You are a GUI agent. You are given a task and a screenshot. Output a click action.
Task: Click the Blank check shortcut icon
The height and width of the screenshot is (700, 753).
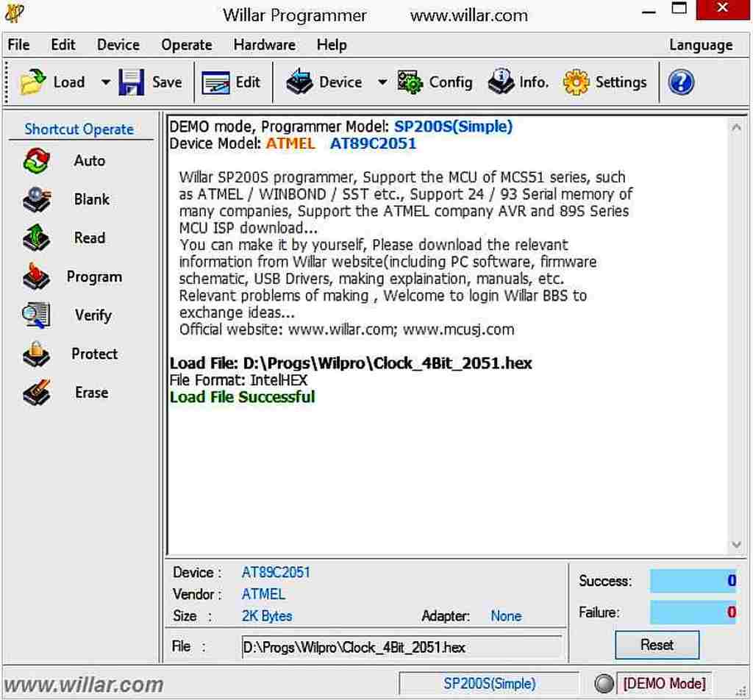point(36,199)
